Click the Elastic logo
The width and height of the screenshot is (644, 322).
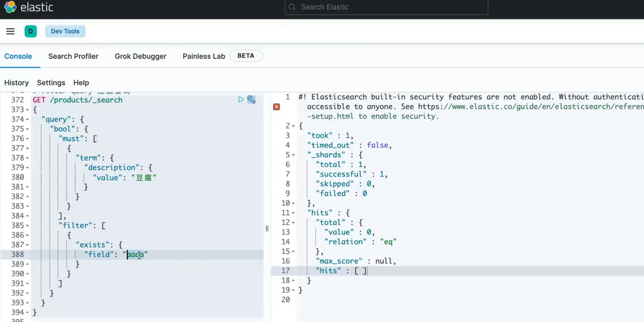click(x=29, y=7)
